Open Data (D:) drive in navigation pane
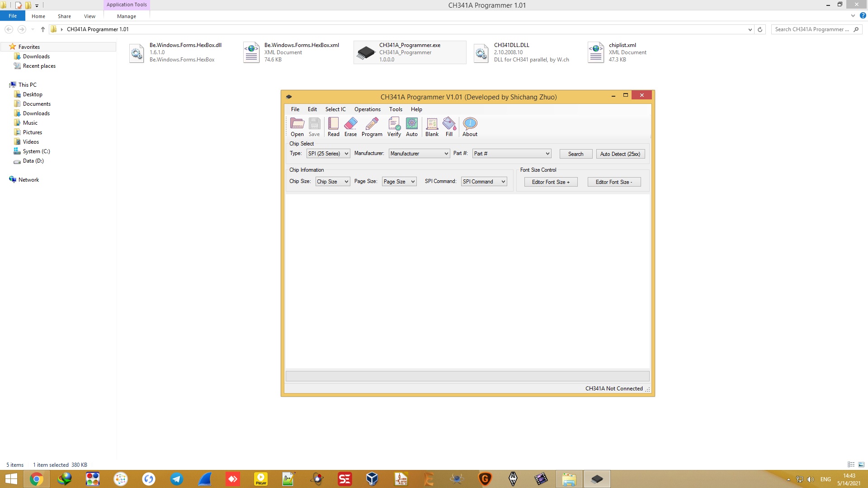The width and height of the screenshot is (868, 488). click(x=33, y=161)
